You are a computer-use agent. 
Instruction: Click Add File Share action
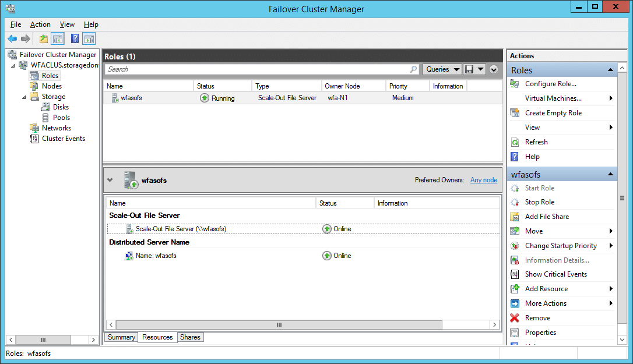tap(547, 217)
